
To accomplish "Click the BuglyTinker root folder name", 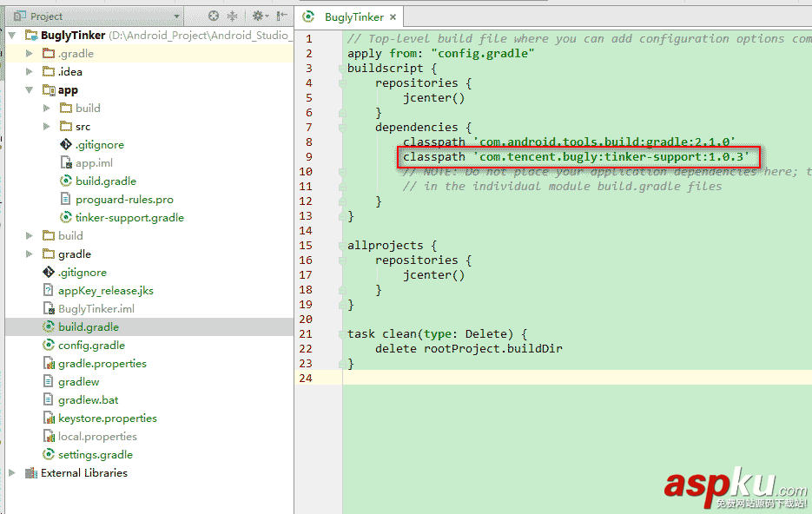I will 73,36.
